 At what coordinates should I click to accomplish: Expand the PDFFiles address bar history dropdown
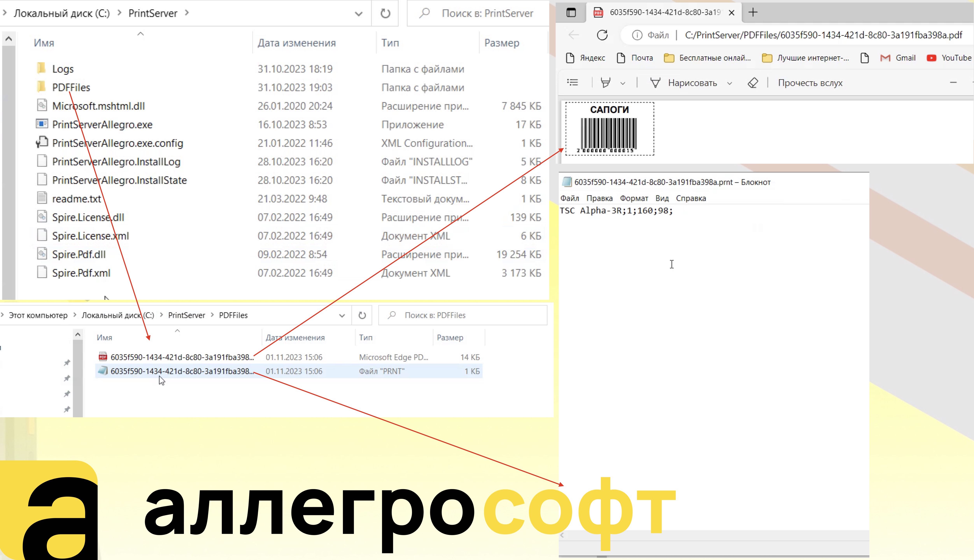click(x=342, y=316)
